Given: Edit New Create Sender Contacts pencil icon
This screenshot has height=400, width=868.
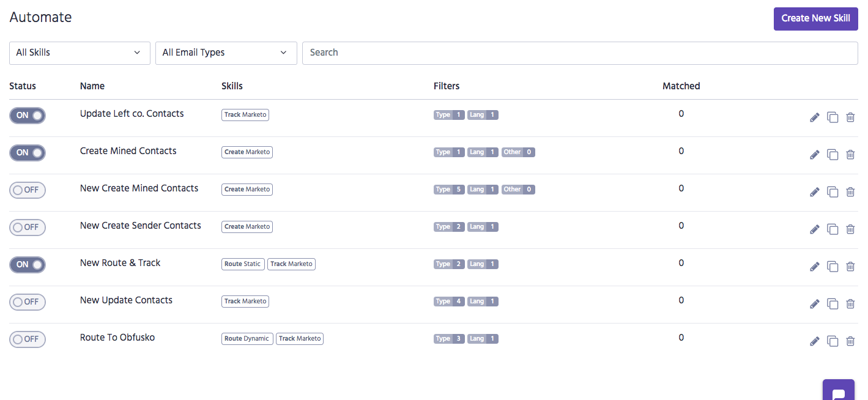Looking at the screenshot, I should point(814,229).
